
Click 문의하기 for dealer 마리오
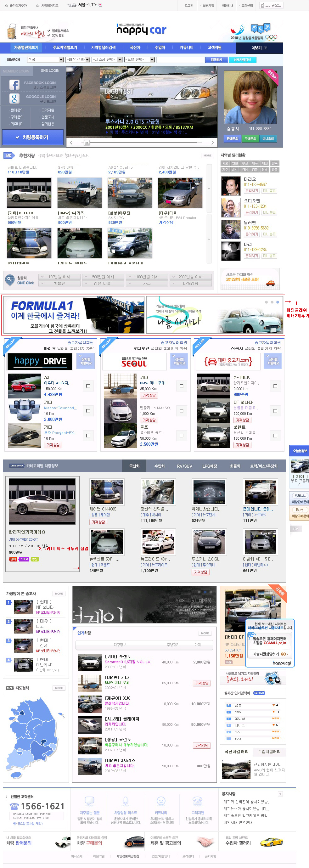click(252, 191)
